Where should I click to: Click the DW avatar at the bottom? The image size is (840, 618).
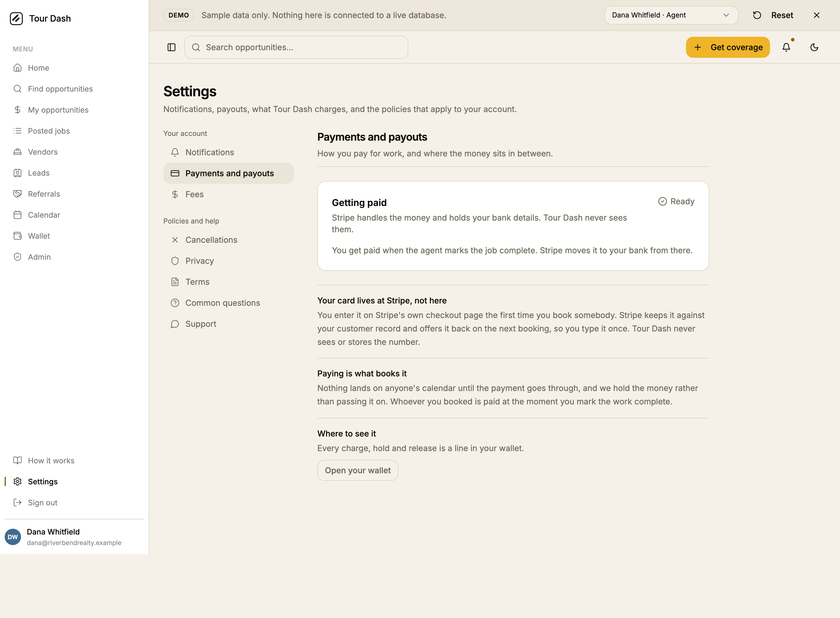13,537
